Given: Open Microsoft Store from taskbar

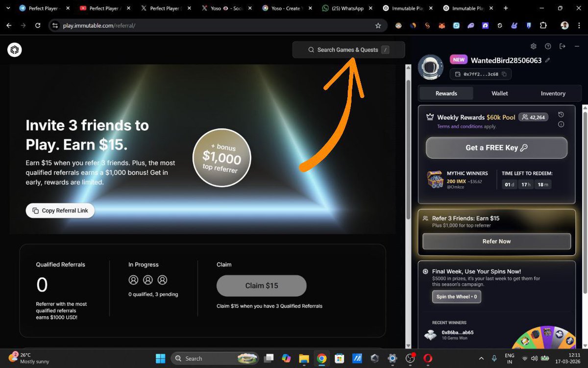Looking at the screenshot, I should (x=339, y=358).
